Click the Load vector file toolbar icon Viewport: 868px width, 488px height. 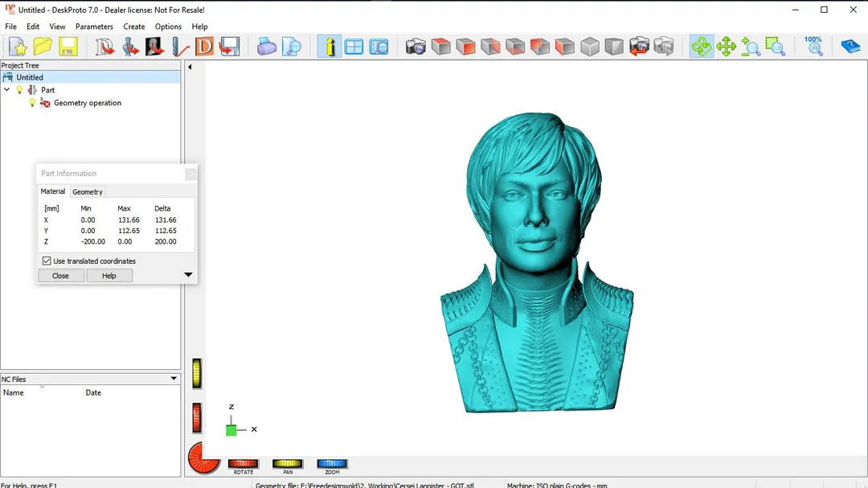104,47
